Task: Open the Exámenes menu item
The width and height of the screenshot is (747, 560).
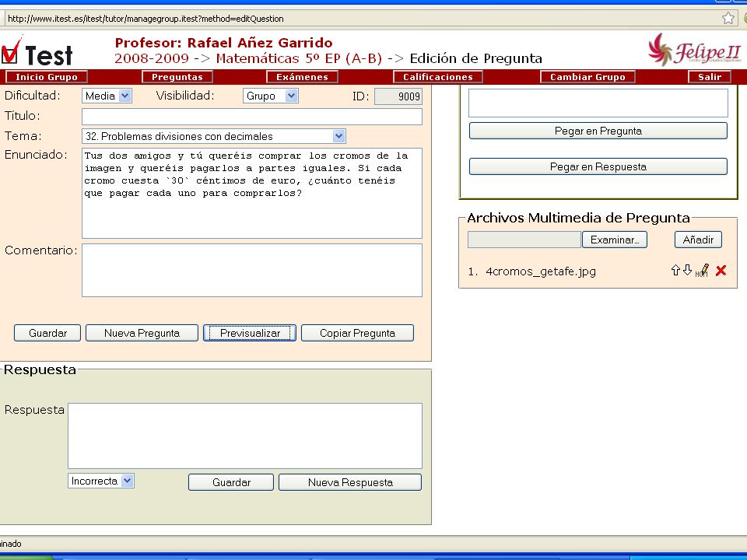Action: pos(302,77)
